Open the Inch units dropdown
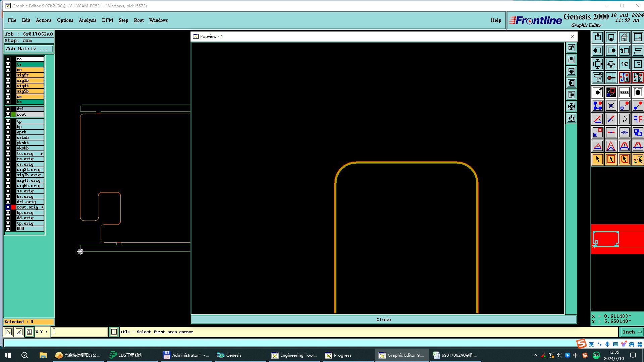Viewport: 644px width, 362px height. click(632, 332)
